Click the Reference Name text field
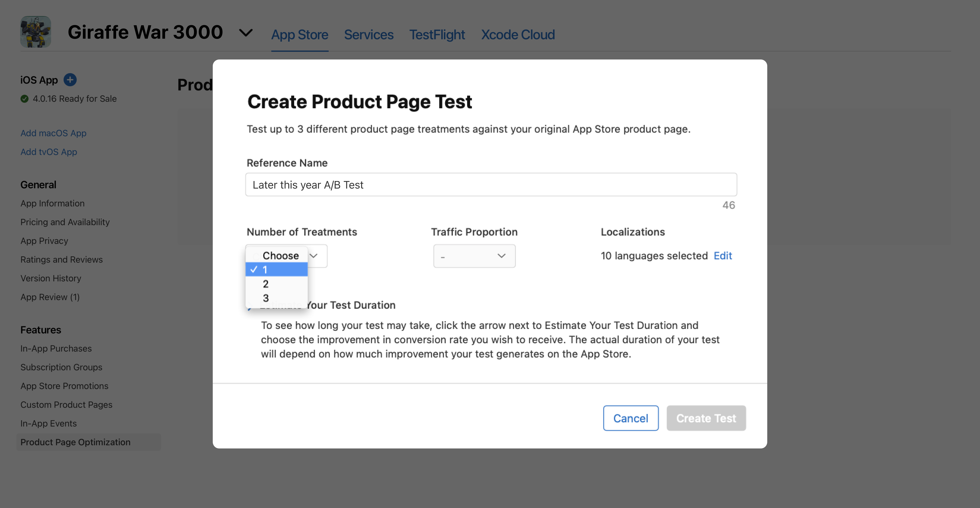Viewport: 980px width, 508px height. tap(491, 185)
